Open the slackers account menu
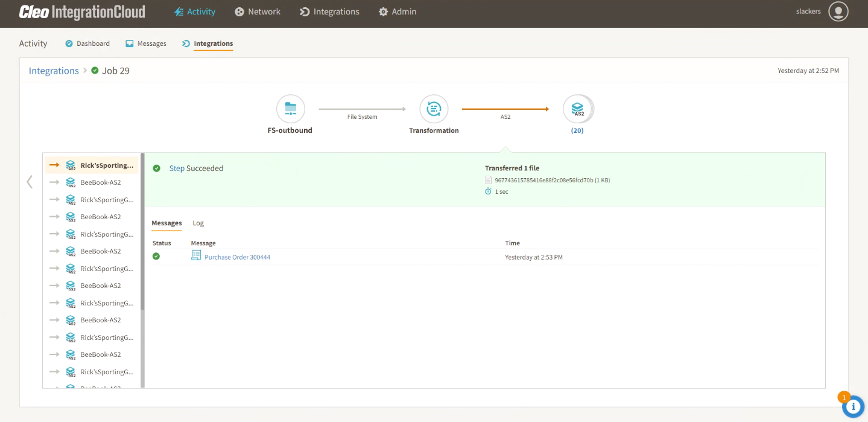The height and width of the screenshot is (422, 868). tap(808, 11)
